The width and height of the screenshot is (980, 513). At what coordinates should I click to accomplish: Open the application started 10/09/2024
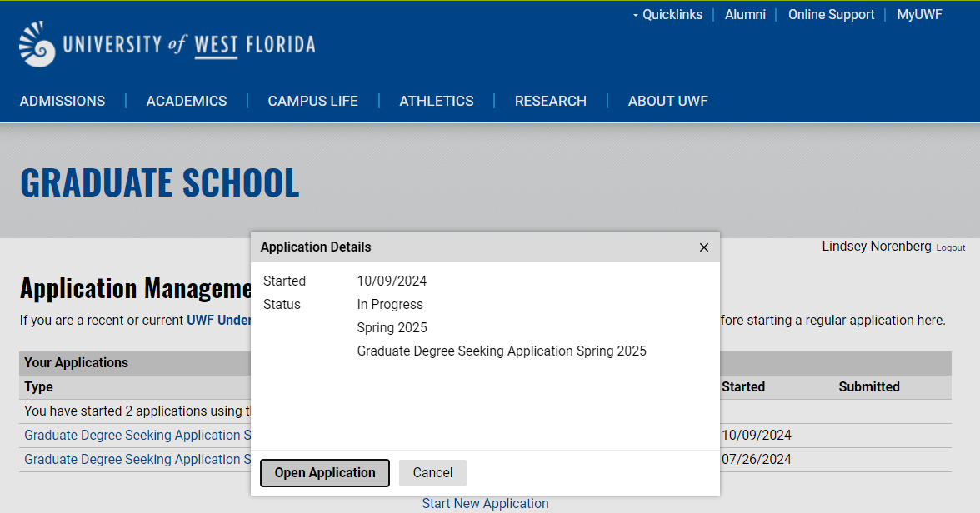[x=137, y=436]
